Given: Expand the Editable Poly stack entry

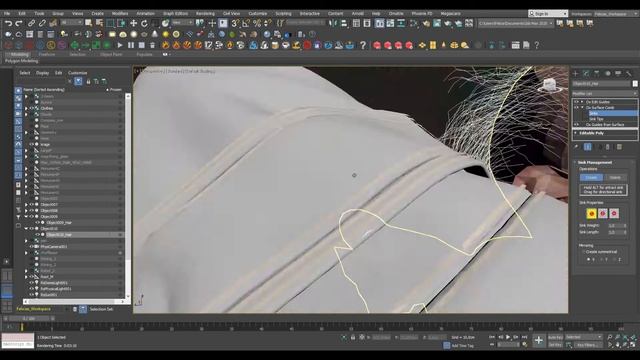Looking at the screenshot, I should click(576, 133).
